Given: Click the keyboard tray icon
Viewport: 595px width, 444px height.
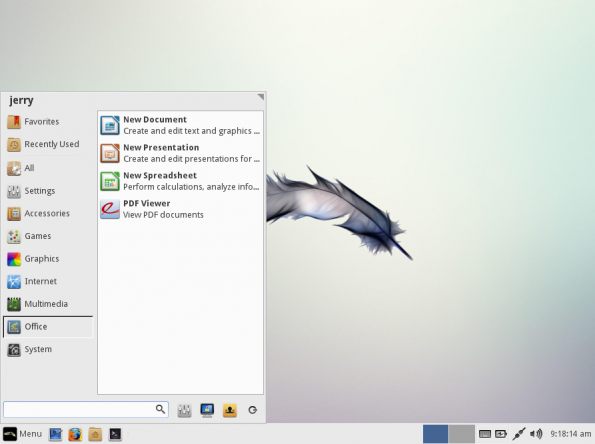Looking at the screenshot, I should pos(485,434).
